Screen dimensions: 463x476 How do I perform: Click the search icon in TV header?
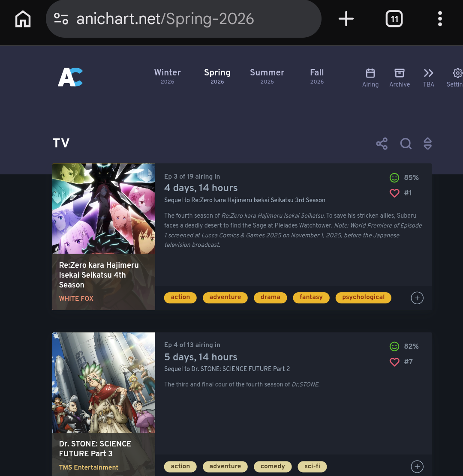[x=406, y=144]
